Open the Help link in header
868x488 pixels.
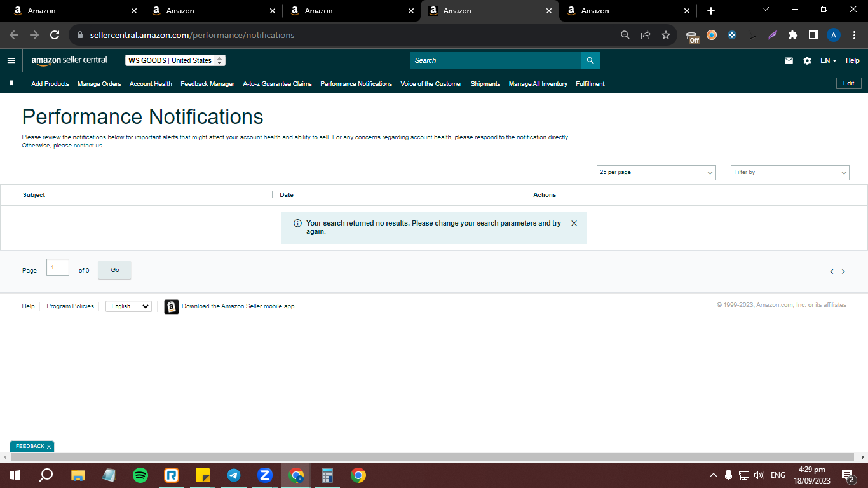tap(852, 60)
